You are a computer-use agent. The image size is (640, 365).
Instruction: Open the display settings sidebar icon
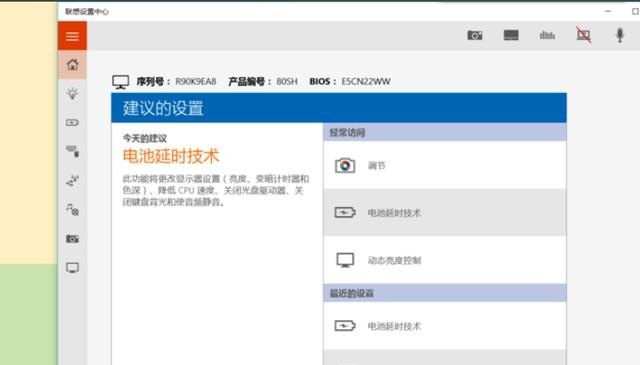(73, 268)
